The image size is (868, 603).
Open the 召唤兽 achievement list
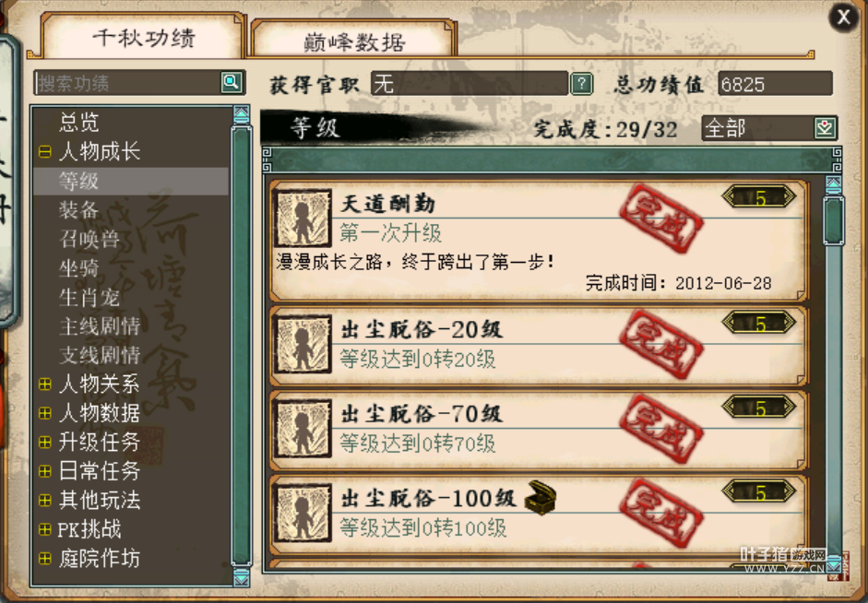tap(89, 239)
